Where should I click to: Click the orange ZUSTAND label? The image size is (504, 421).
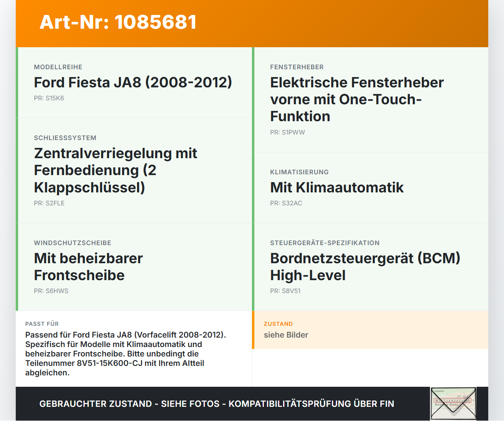[278, 324]
